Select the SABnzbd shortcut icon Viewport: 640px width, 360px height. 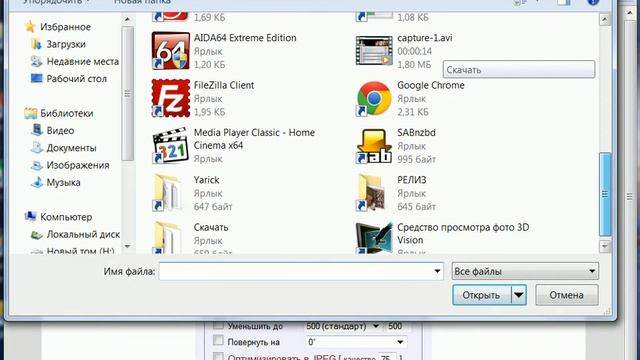pos(374,146)
